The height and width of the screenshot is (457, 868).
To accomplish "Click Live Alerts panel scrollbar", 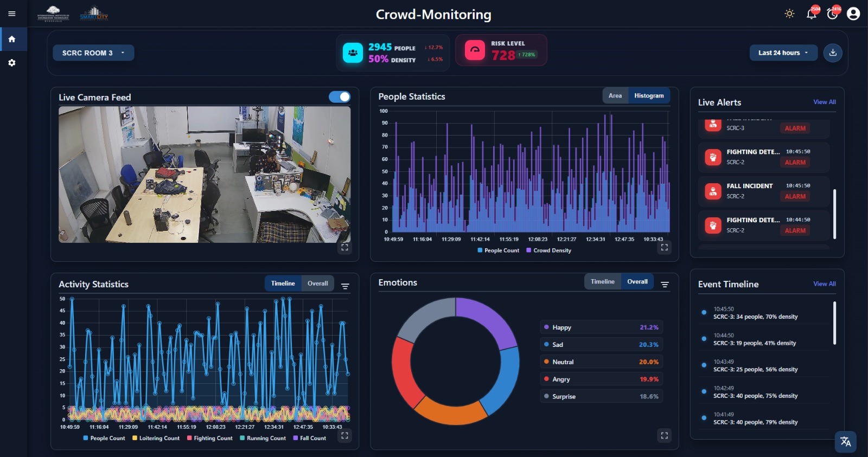I will (x=834, y=214).
